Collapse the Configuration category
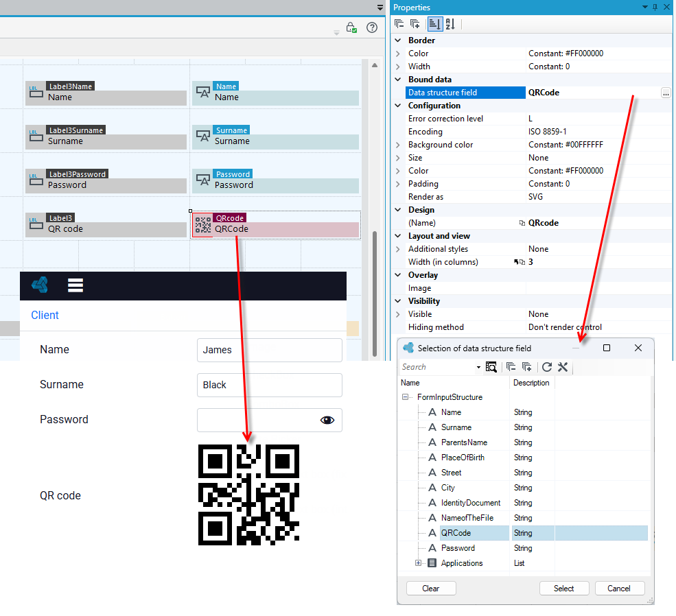This screenshot has height=616, width=676. click(x=398, y=106)
